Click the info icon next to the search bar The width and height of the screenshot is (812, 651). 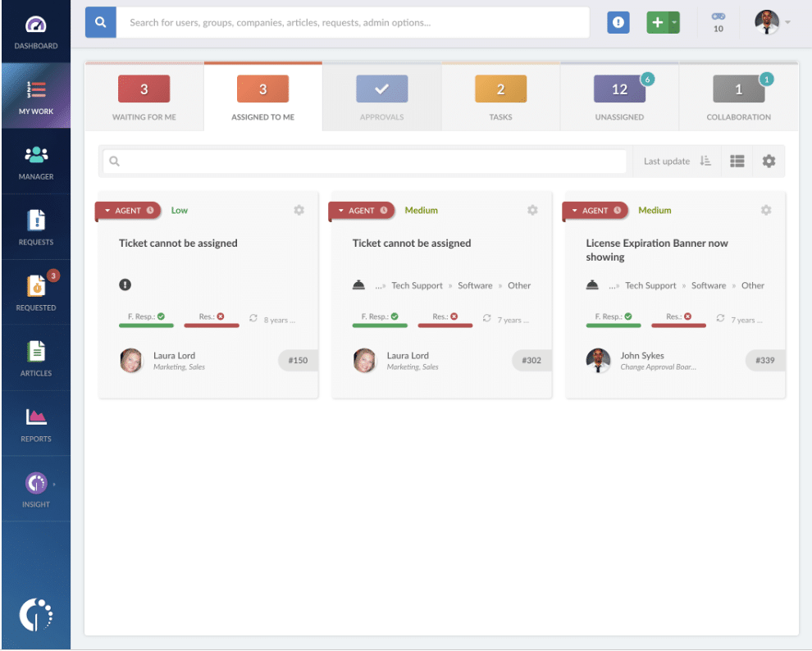618,22
